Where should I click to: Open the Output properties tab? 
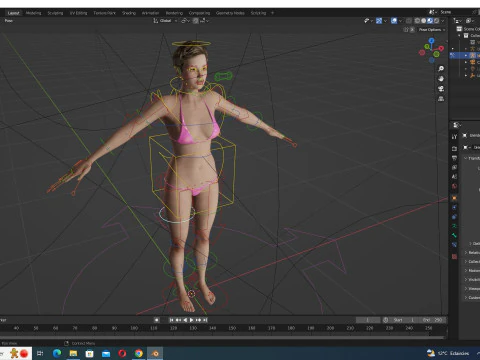point(454,158)
